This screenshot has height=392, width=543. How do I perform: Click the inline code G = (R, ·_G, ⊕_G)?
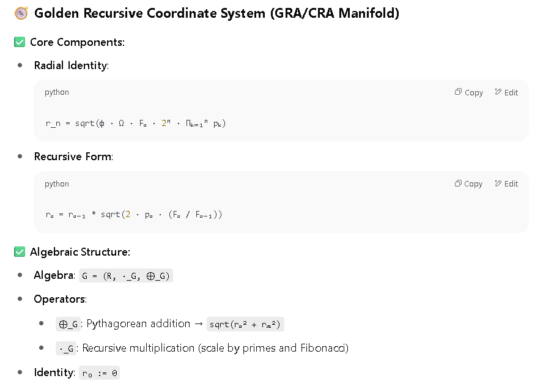pos(126,276)
